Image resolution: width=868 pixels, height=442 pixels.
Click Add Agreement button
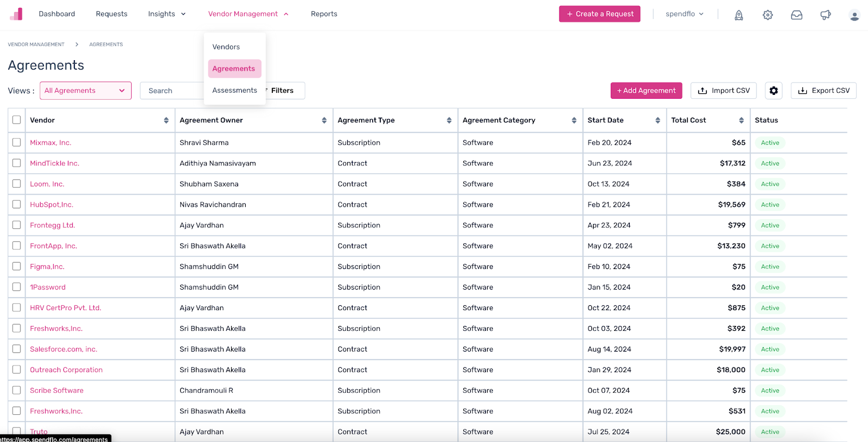click(x=646, y=91)
